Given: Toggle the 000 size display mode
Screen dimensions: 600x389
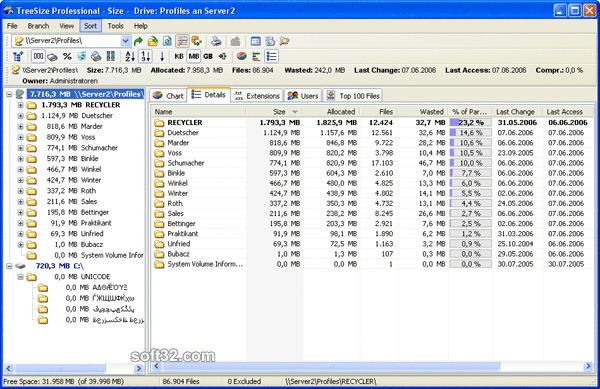Looking at the screenshot, I should pyautogui.click(x=38, y=57).
